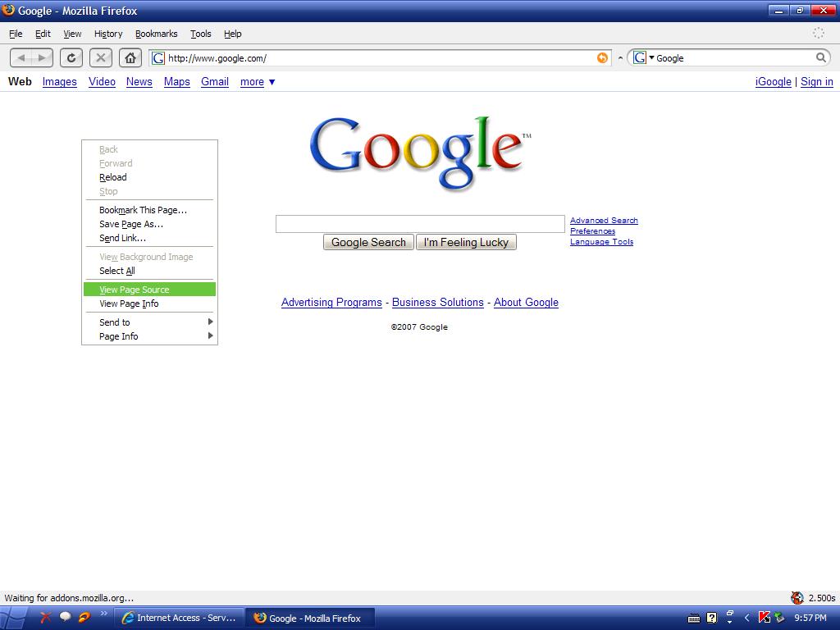
Task: Open the Windows Start button
Action: point(13,618)
